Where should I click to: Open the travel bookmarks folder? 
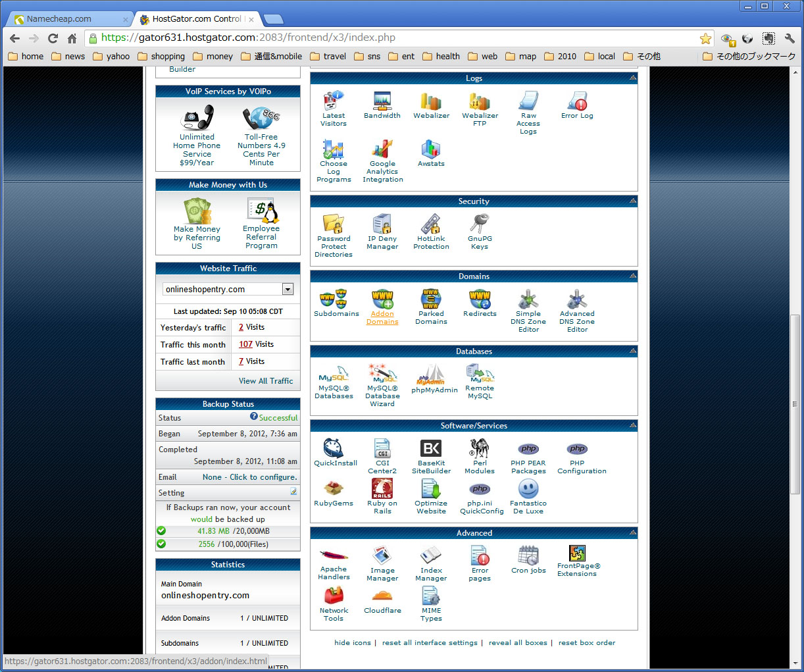click(328, 57)
